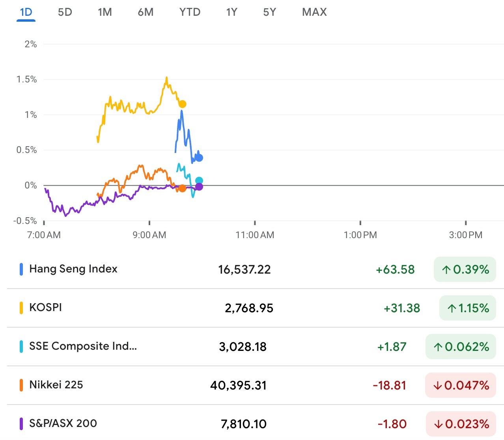Select the MAX time range tab

[314, 12]
